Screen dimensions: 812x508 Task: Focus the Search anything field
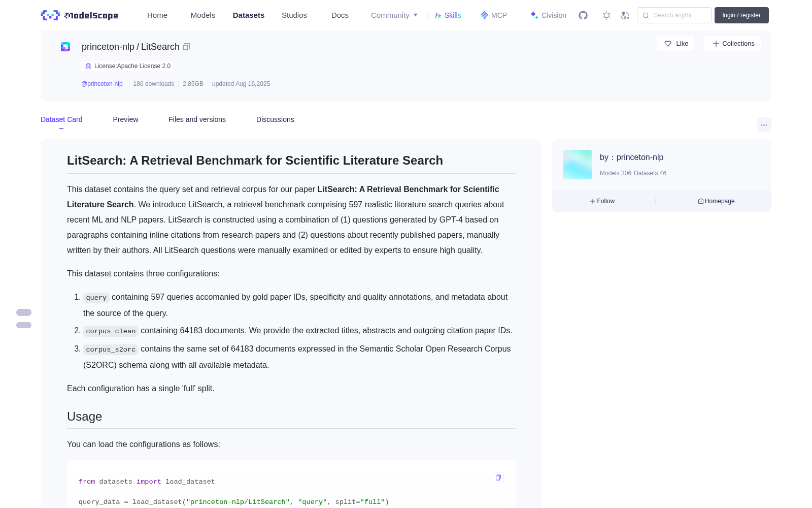(674, 15)
